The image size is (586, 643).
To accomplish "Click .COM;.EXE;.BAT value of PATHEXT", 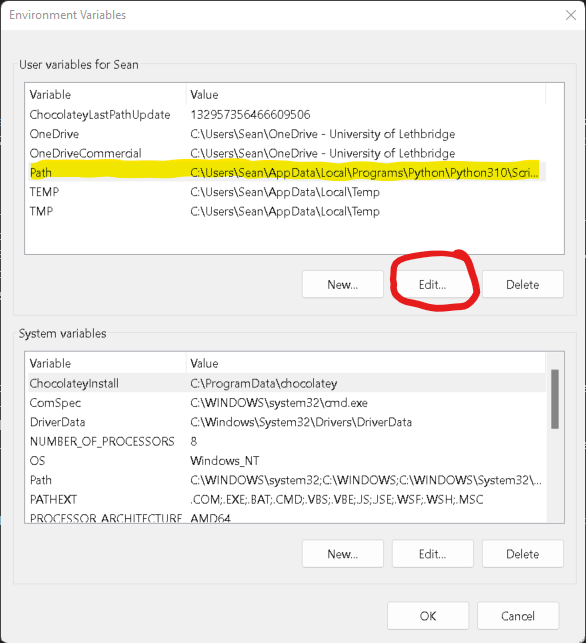I will (x=337, y=499).
